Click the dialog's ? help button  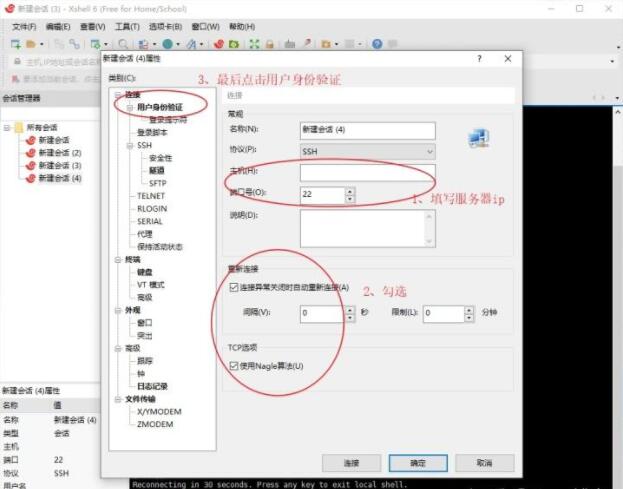click(x=480, y=59)
